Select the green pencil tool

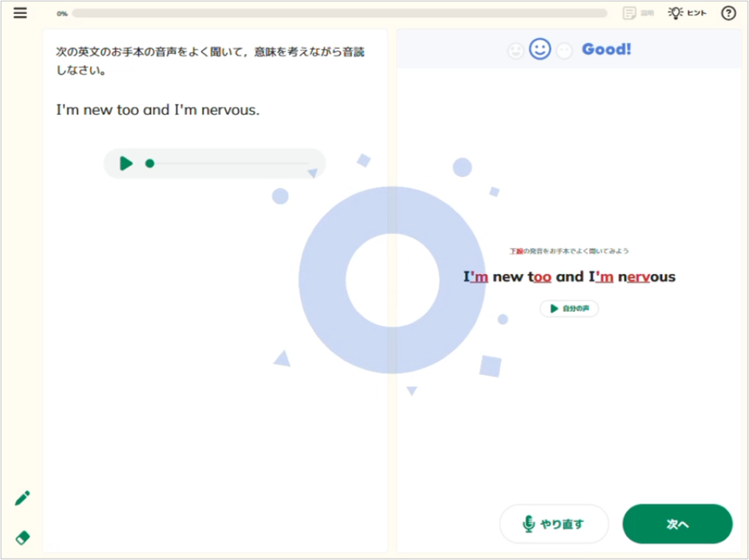(x=22, y=498)
